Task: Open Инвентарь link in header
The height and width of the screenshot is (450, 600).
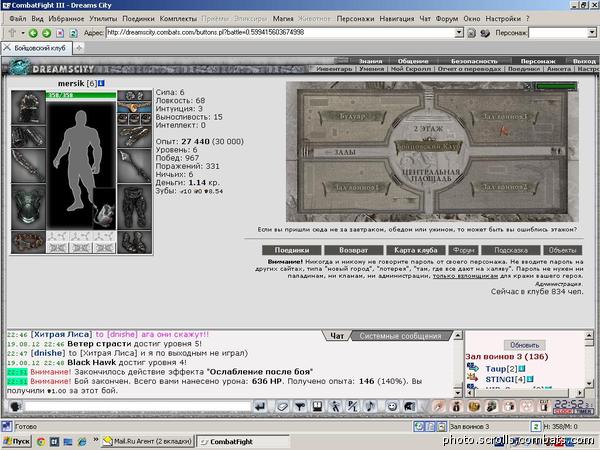Action: click(334, 69)
